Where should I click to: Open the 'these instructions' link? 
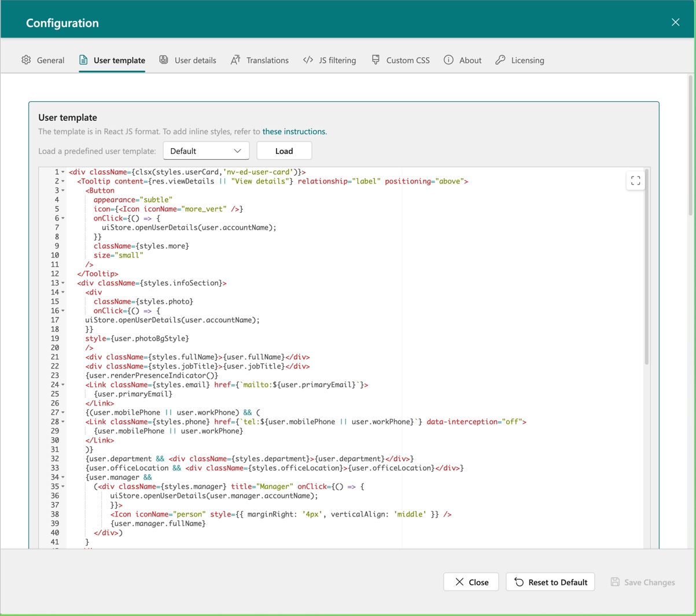tap(294, 132)
